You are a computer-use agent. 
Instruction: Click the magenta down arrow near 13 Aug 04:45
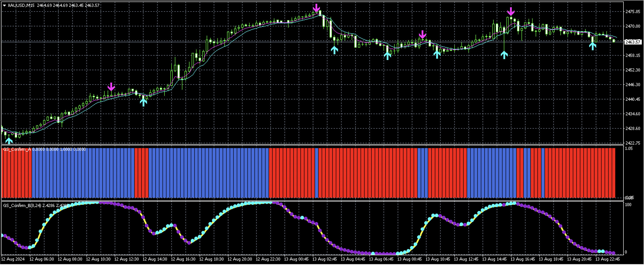click(x=422, y=34)
